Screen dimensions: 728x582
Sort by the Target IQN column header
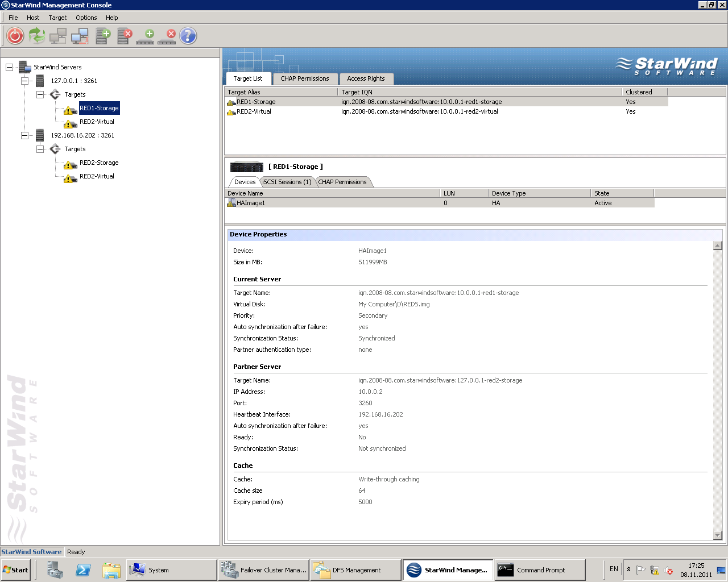(480, 92)
